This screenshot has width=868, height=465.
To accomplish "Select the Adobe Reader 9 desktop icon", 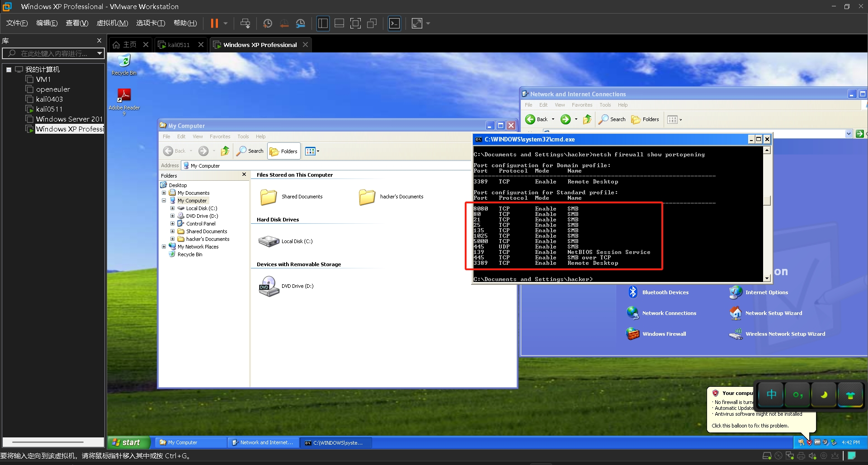I will coord(124,102).
